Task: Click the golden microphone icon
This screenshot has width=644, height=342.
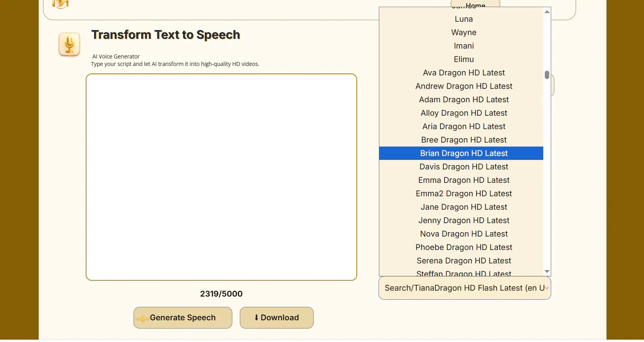Action: coord(70,44)
